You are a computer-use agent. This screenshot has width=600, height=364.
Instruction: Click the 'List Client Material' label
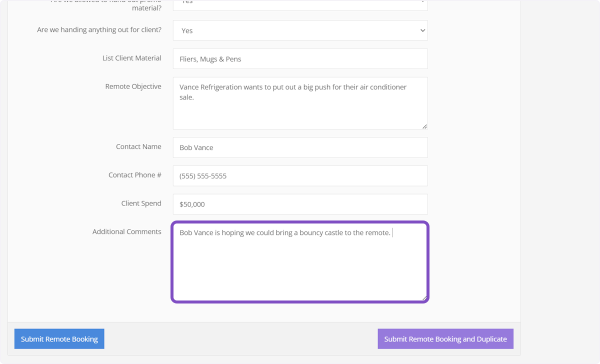coord(131,58)
